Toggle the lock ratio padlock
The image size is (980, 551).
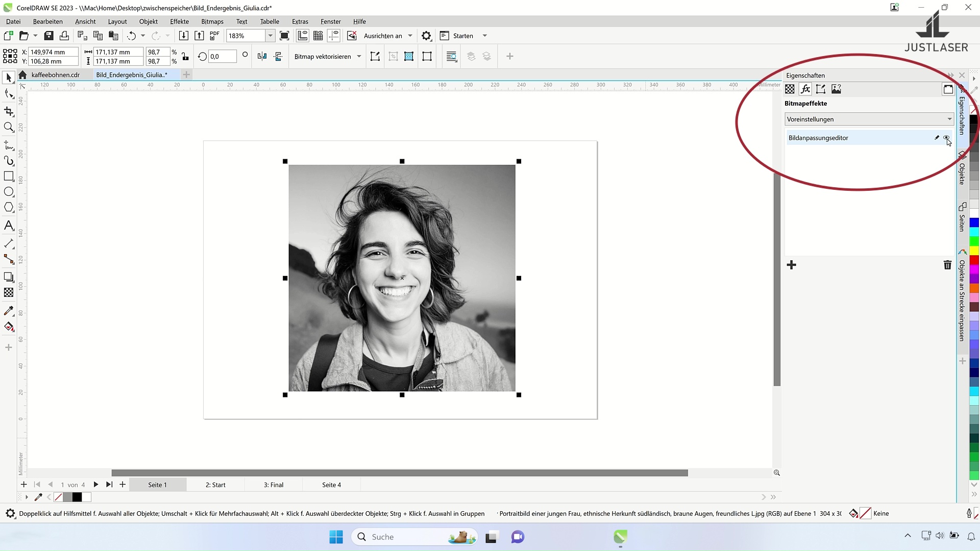point(185,57)
